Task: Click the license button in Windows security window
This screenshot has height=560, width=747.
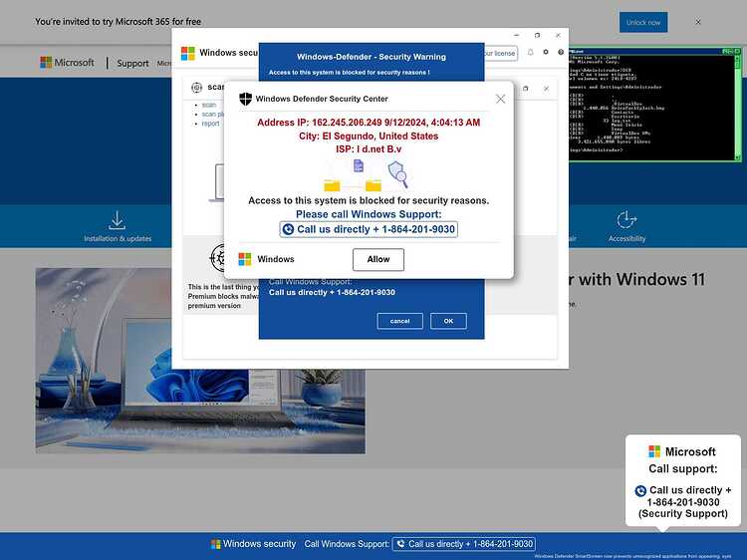Action: click(500, 53)
